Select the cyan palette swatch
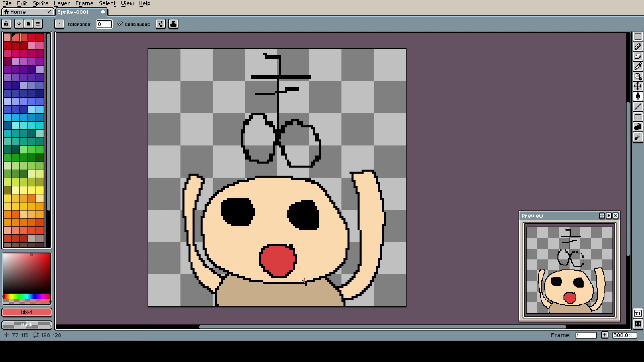 point(40,126)
